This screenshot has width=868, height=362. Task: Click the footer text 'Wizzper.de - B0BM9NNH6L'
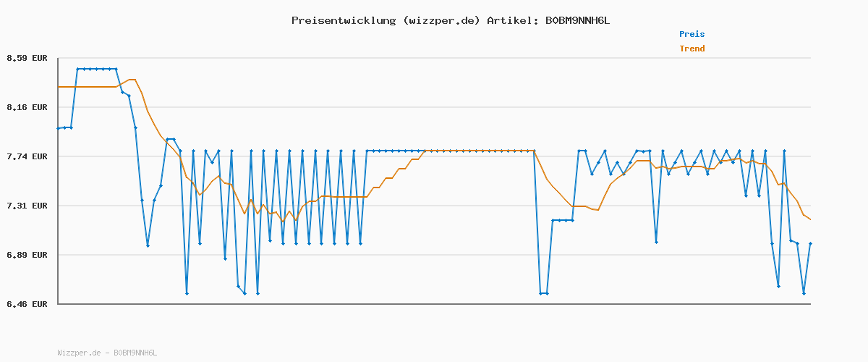click(x=107, y=353)
